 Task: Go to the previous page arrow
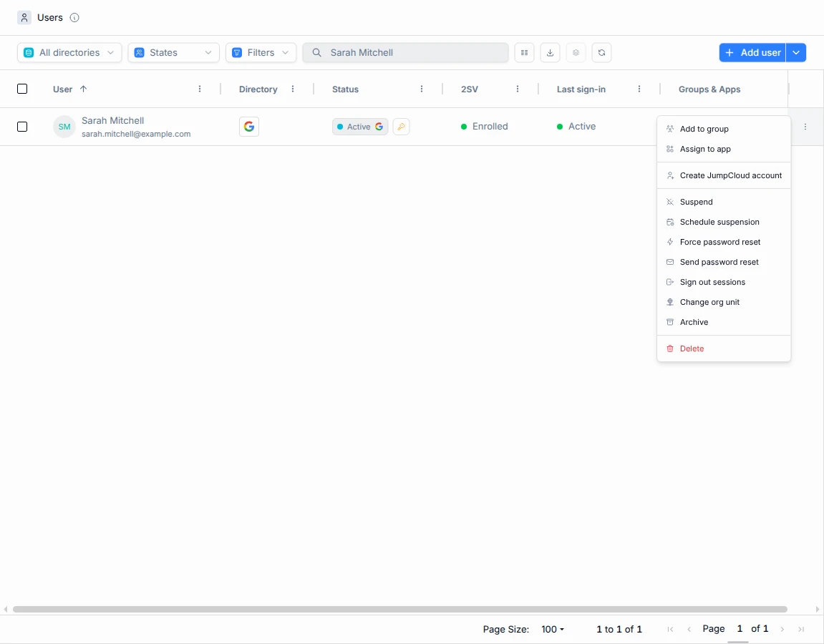tap(689, 629)
